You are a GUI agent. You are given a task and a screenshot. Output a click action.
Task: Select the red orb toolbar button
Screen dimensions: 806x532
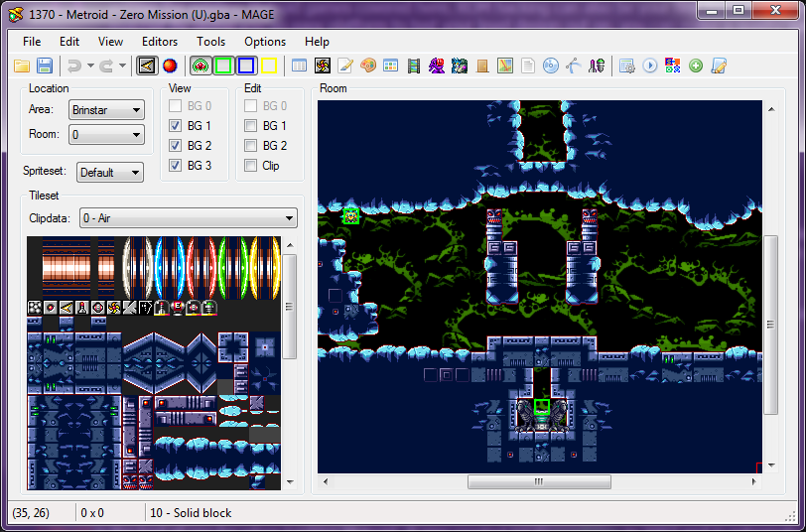click(170, 66)
